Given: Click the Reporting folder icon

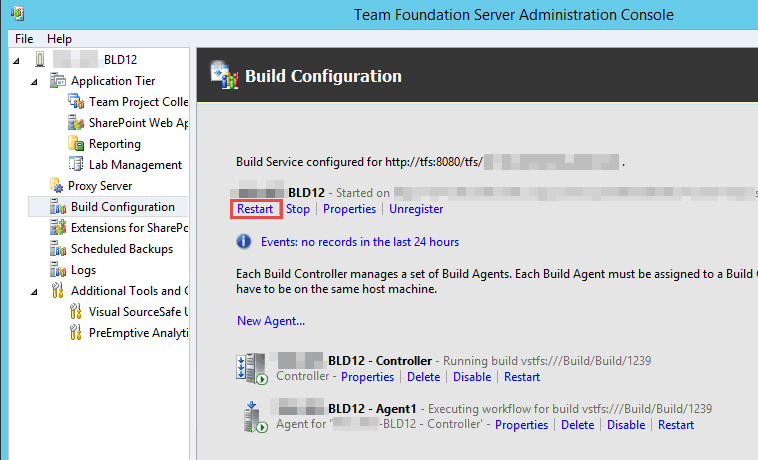Looking at the screenshot, I should [x=76, y=144].
